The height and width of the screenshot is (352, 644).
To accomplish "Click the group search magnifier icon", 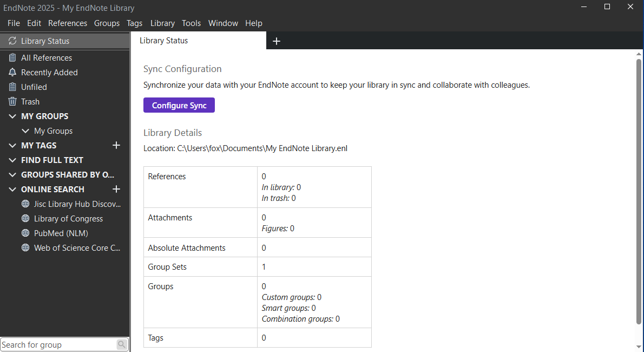I will click(122, 344).
